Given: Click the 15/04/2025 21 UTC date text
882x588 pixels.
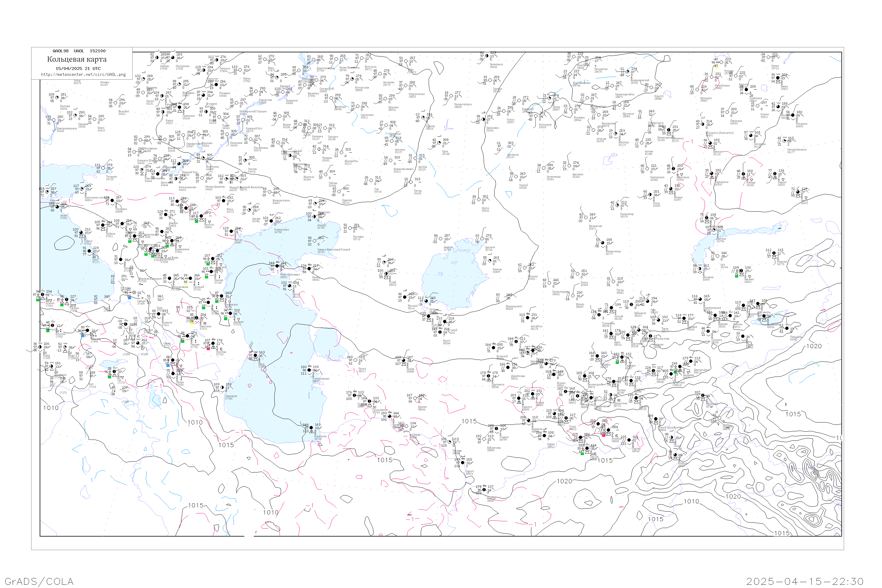Looking at the screenshot, I should pos(78,69).
